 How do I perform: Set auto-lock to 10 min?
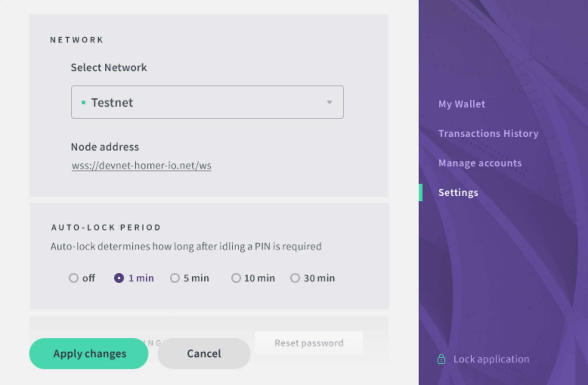tap(236, 278)
